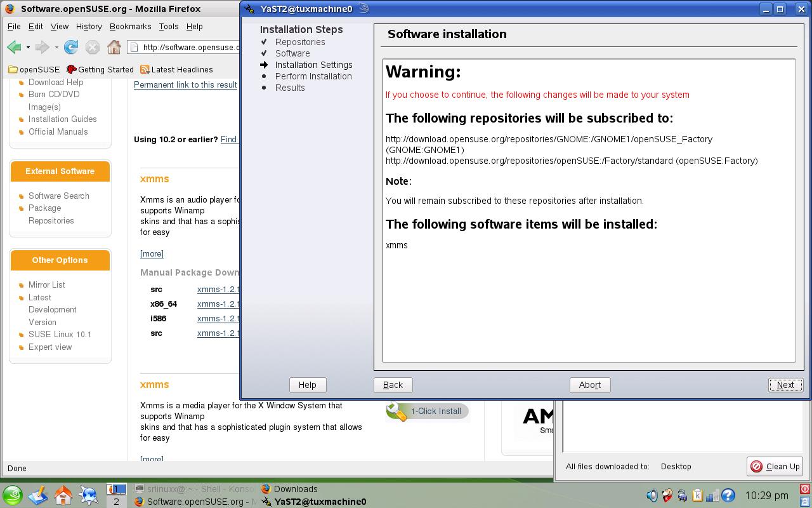Open the home folder from the panel

pyautogui.click(x=63, y=495)
